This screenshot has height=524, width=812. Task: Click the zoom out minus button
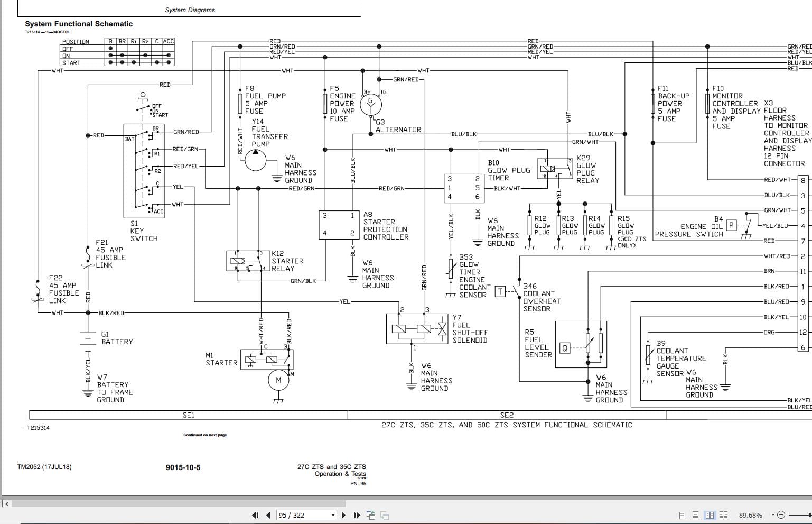click(x=781, y=515)
